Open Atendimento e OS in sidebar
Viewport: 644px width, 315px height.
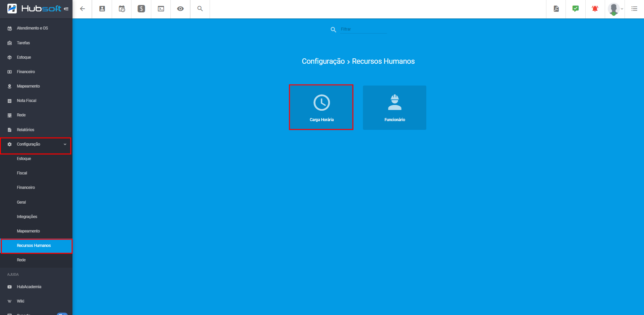36,28
